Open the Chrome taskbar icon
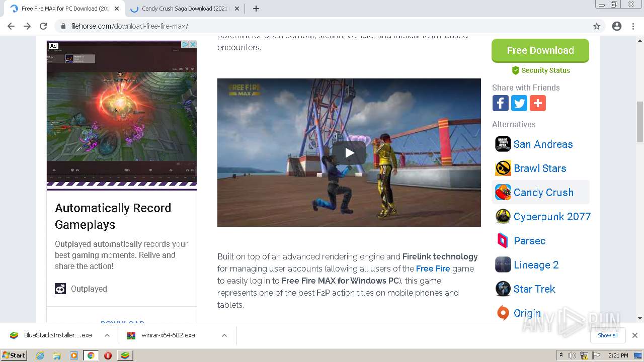Image resolution: width=644 pixels, height=362 pixels. point(91,355)
